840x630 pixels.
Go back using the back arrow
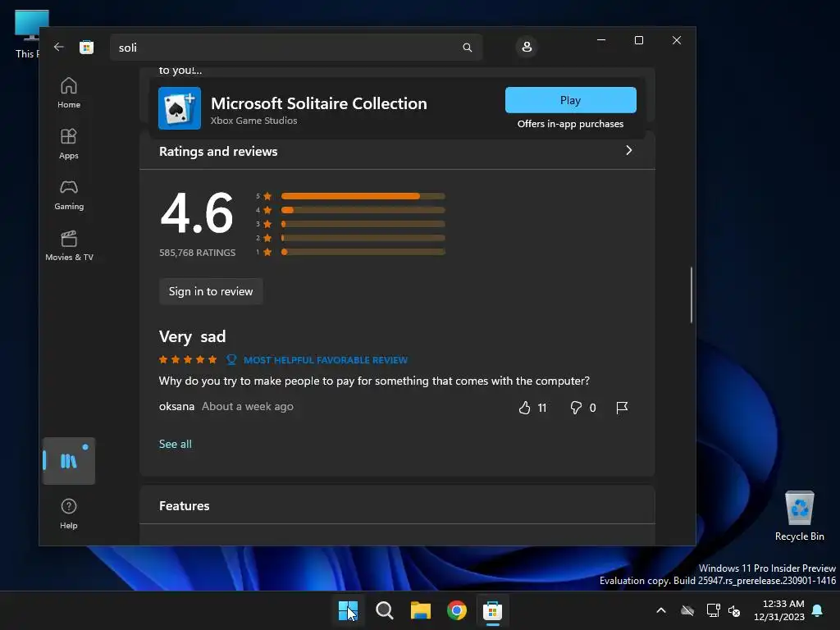click(59, 47)
